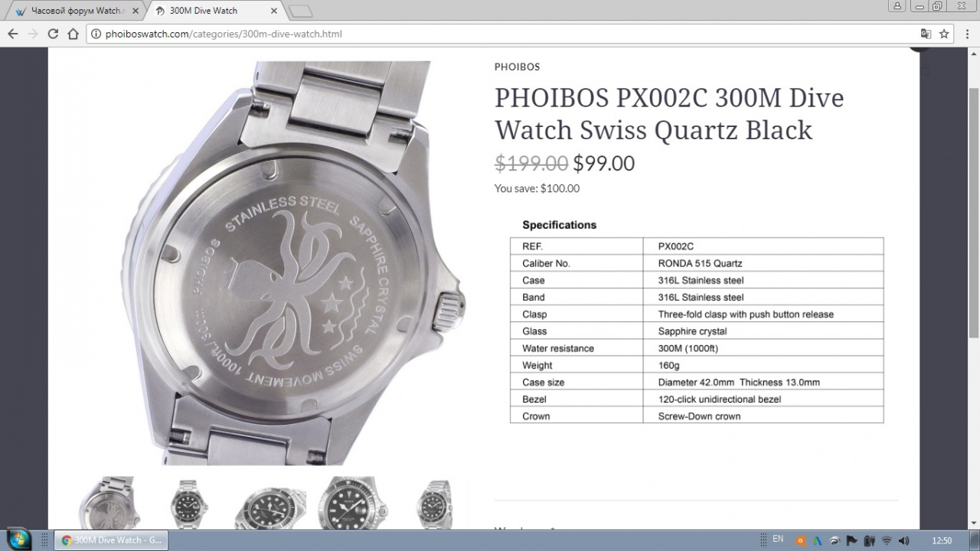Screen dimensions: 980x551
Task: Select the 300M Dive Watch tab
Action: pos(215,11)
